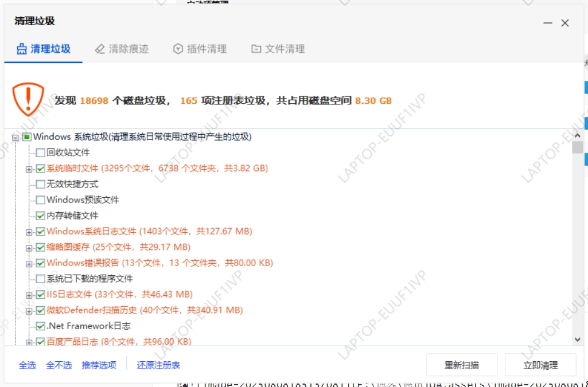Uncheck the 百度产品日志 checkbox
The width and height of the screenshot is (588, 387).
[x=41, y=342]
